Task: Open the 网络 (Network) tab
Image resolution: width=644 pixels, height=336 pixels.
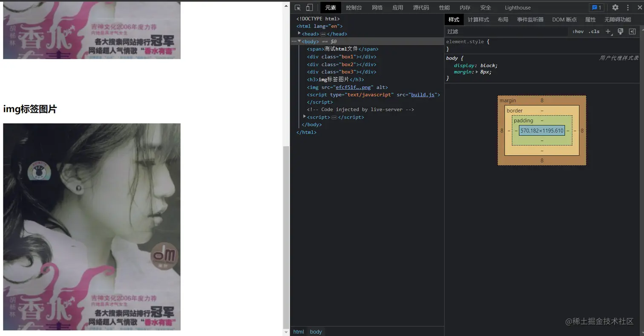Action: point(377,8)
